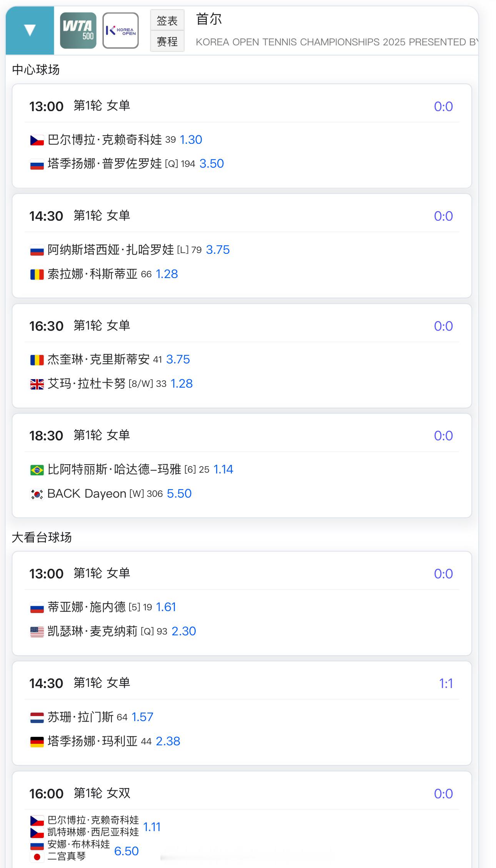Click the Czech flag beside 巴尔博拉·克赖奇科娃 singles
Image resolution: width=496 pixels, height=868 pixels.
pos(37,140)
